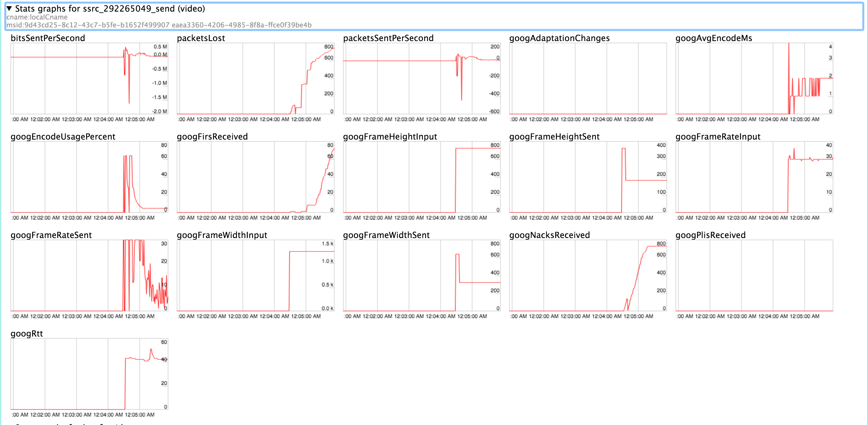The height and width of the screenshot is (425, 868).
Task: Select the msid identifier line
Action: [159, 25]
